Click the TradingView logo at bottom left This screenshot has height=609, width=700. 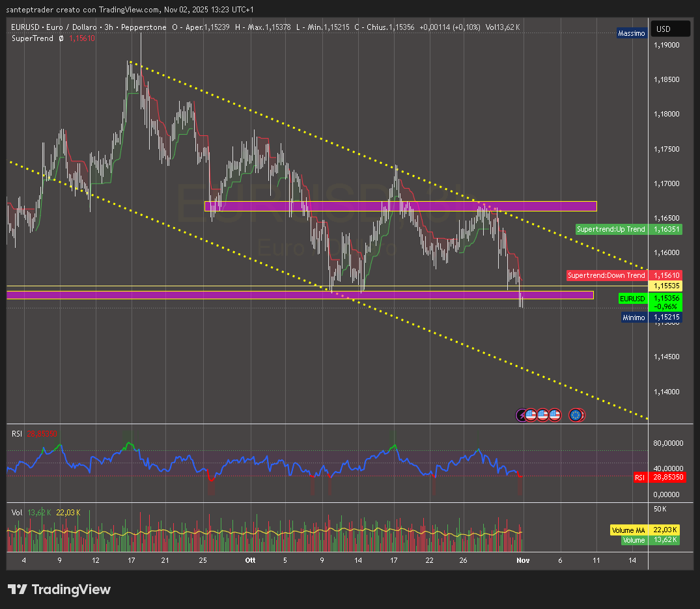point(59,589)
